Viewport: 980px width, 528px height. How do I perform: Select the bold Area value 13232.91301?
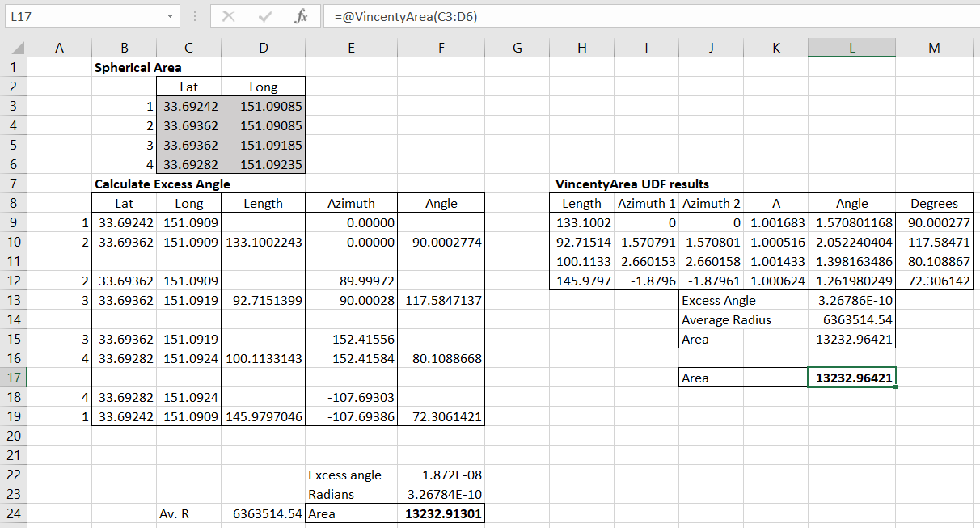[x=441, y=513]
